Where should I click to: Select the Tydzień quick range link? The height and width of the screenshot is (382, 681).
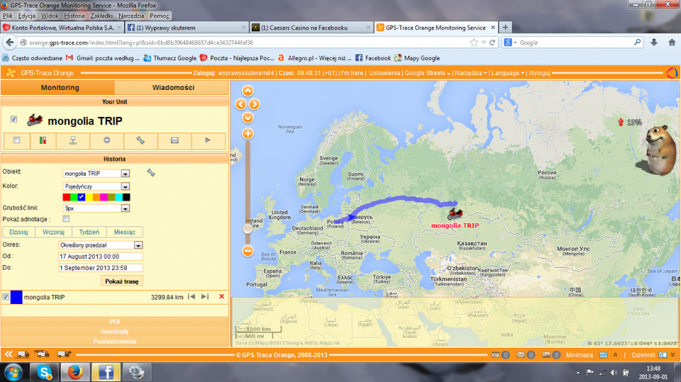click(89, 232)
